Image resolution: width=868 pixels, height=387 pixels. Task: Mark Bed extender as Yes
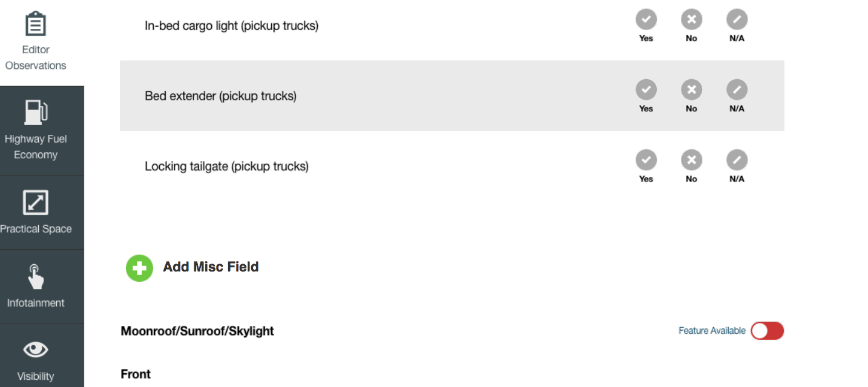646,90
